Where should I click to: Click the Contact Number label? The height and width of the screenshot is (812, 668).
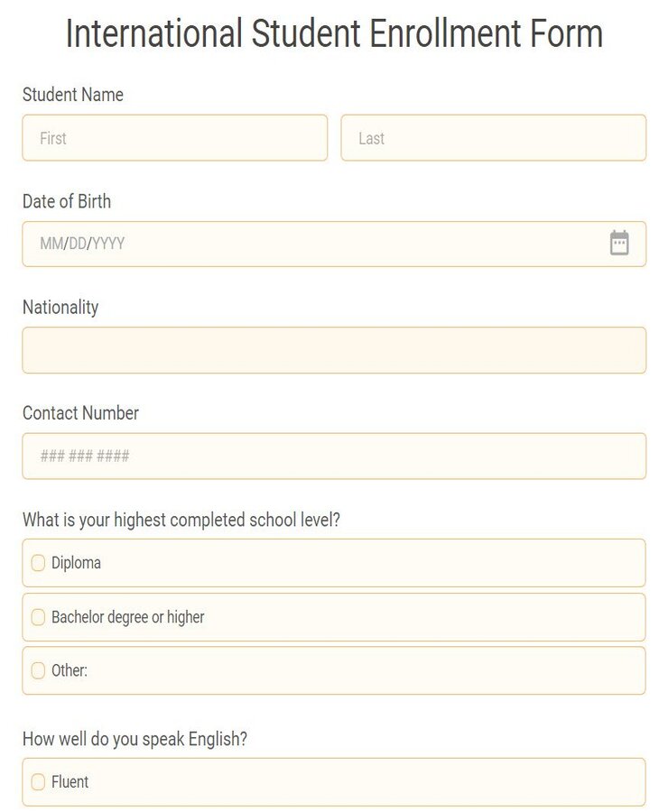tap(79, 413)
